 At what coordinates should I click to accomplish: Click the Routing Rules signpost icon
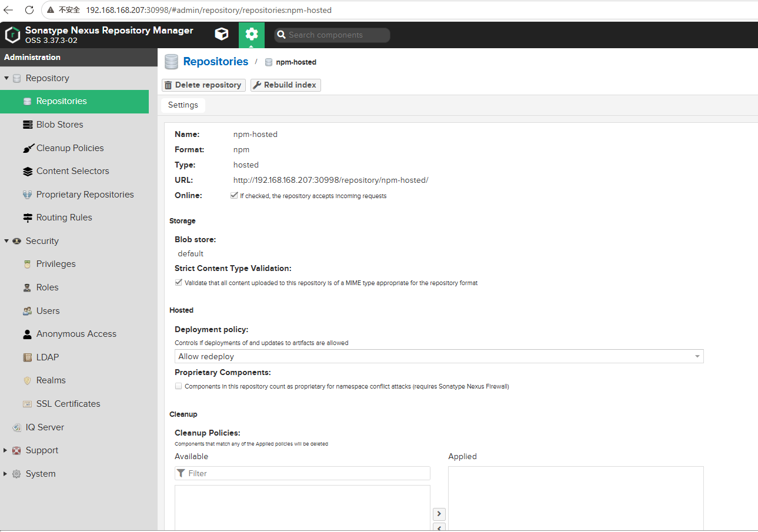click(x=28, y=218)
